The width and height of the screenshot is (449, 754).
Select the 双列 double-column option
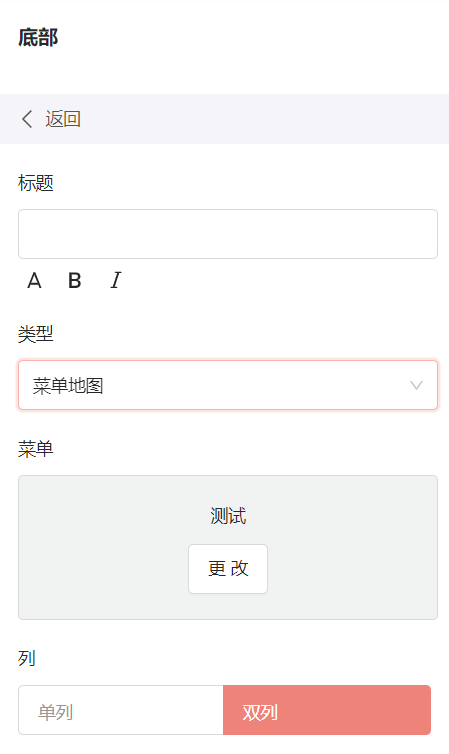(327, 710)
